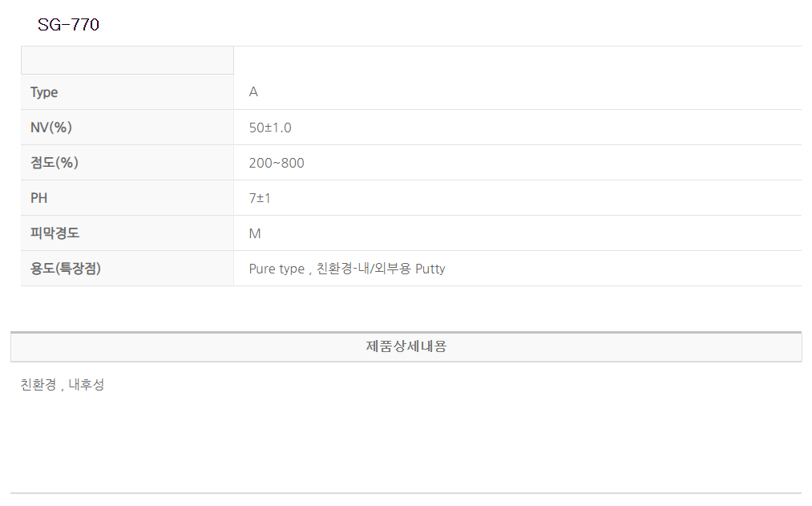Click the 제품상세내용 section header
Viewport: 812px width, 506px height.
point(406,346)
